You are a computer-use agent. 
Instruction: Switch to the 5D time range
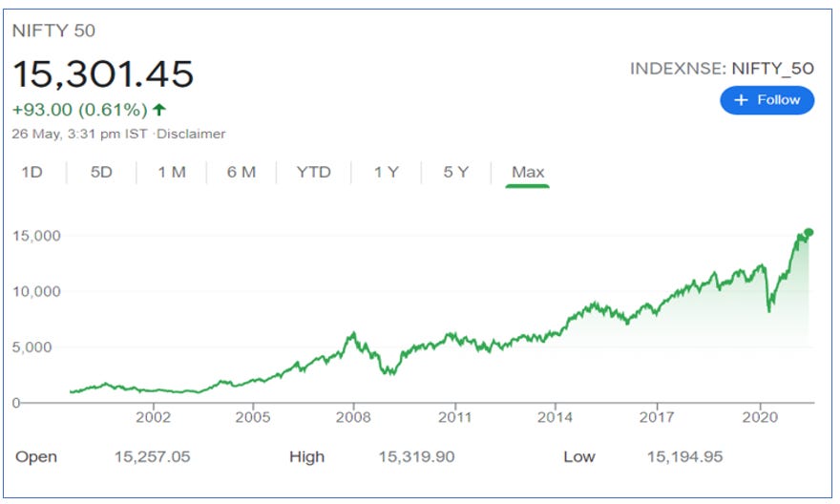101,172
